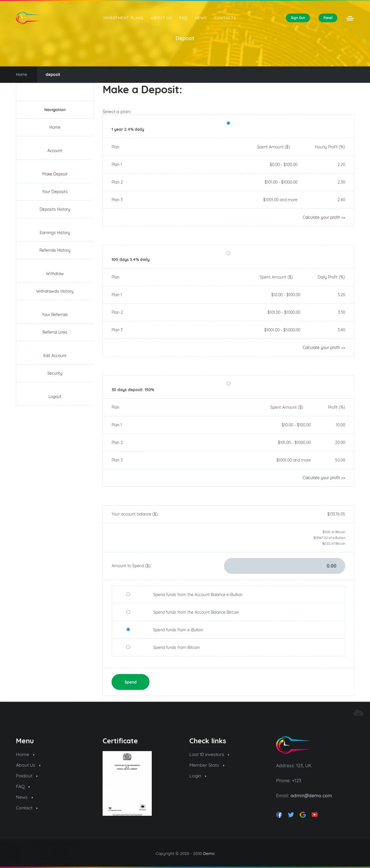
Task: Open the Facebook social icon
Action: (x=279, y=815)
